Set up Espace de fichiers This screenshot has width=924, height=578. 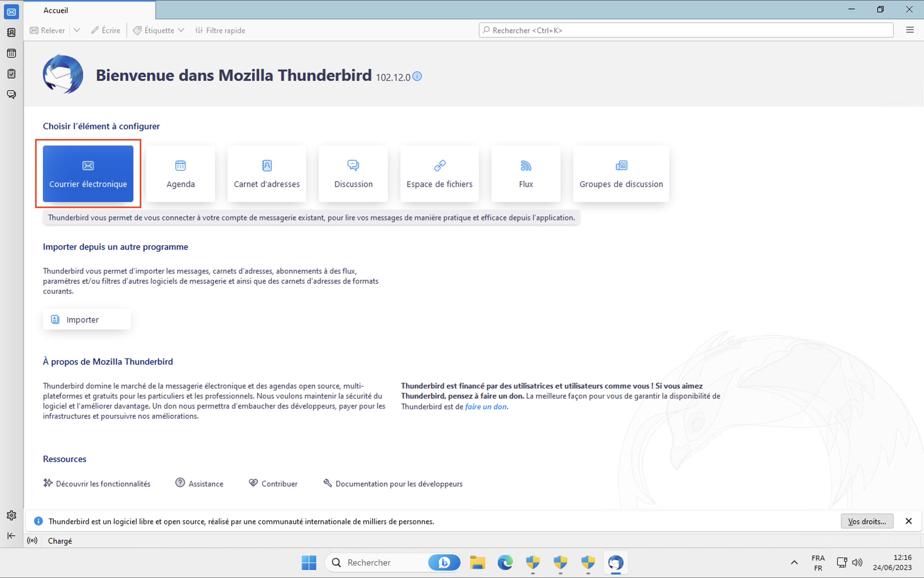439,173
